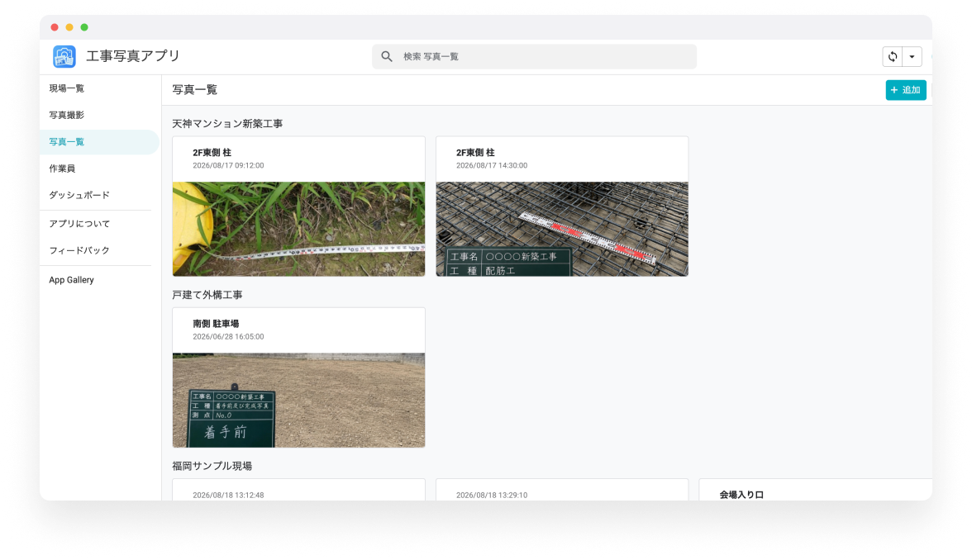Click the 写真一覧 page heading
Screen dimensions: 972x560
tap(195, 90)
